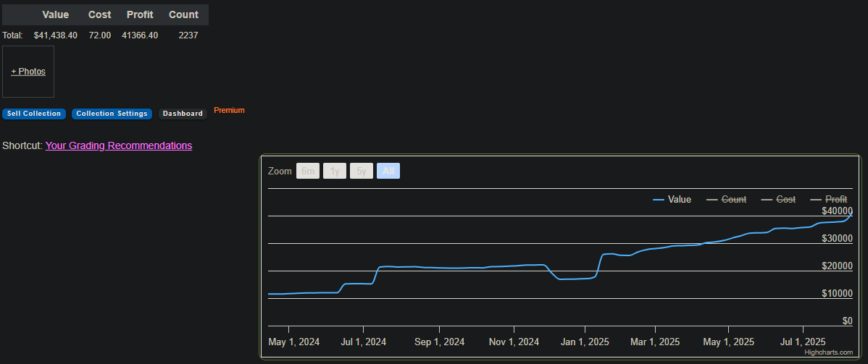The height and width of the screenshot is (364, 868).
Task: Click the Jul 1, 2025 axis label
Action: [803, 342]
